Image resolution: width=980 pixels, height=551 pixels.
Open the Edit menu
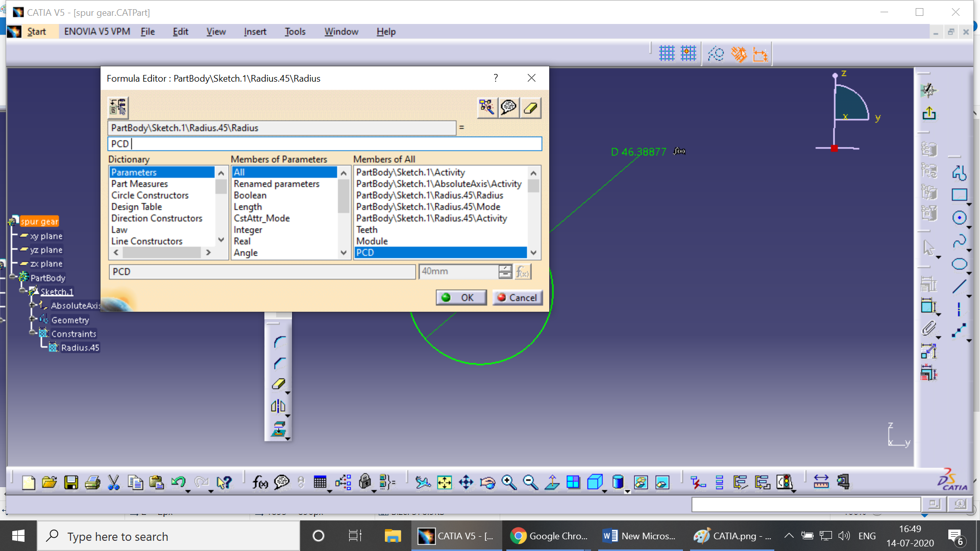(180, 32)
